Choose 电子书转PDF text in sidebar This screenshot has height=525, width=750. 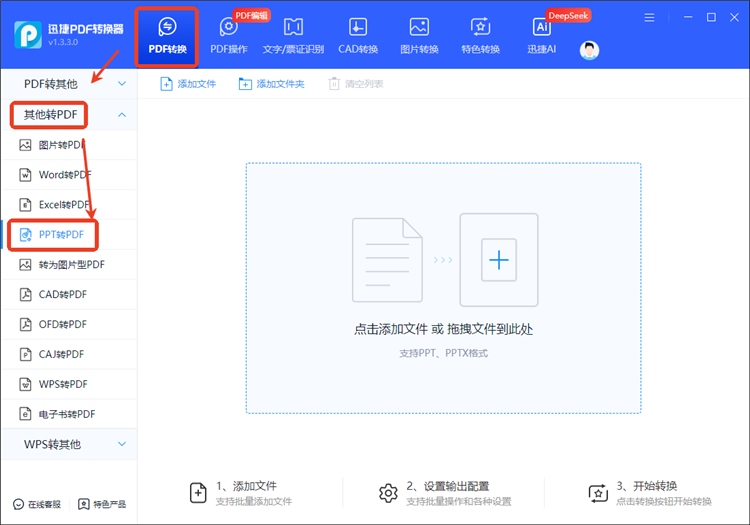coord(67,414)
